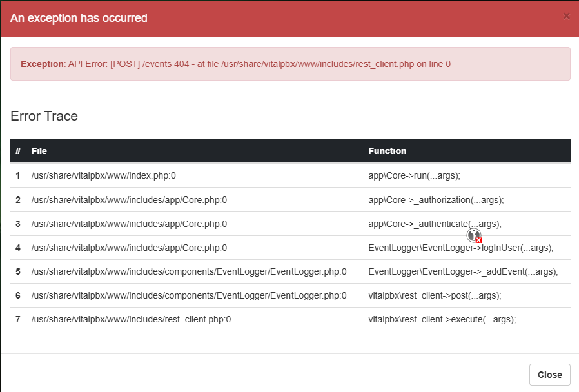Click the logInUser function entry
Screen dimensions: 579x392
coord(461,248)
